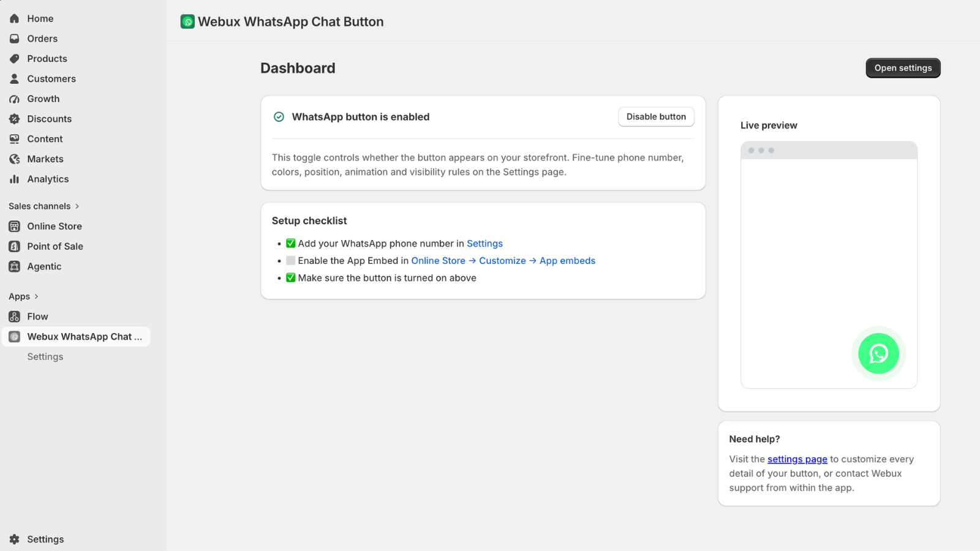Select Webux WhatsApp Chat app entry
Screen dimensions: 980x551
pos(76,337)
